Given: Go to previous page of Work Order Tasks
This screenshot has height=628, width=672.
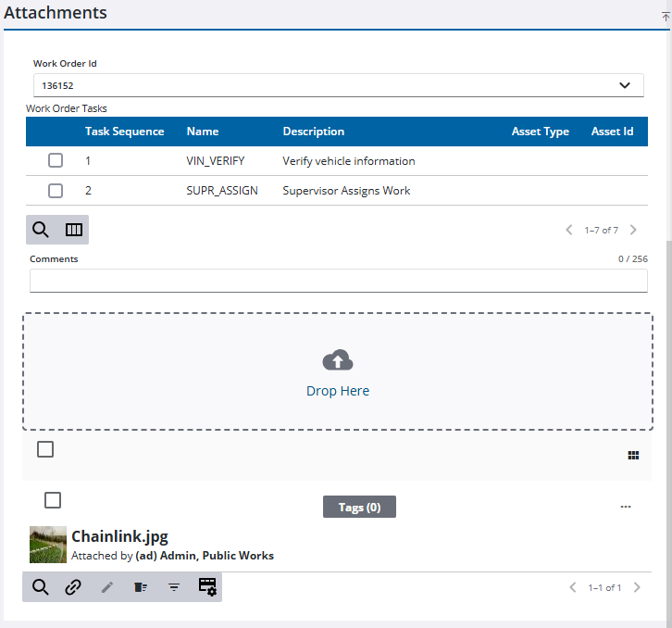Looking at the screenshot, I should (569, 230).
